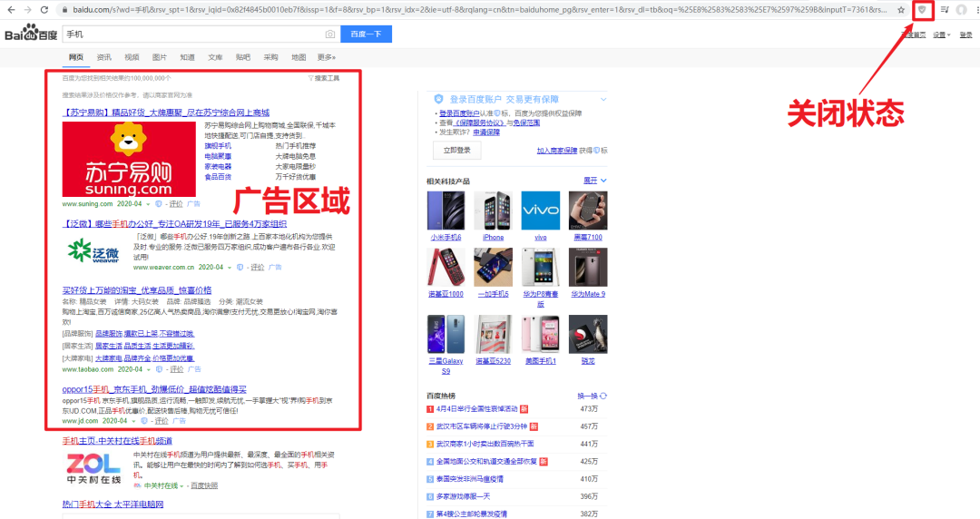Select the 网页 tab
Image resolution: width=980 pixels, height=519 pixels.
[76, 57]
